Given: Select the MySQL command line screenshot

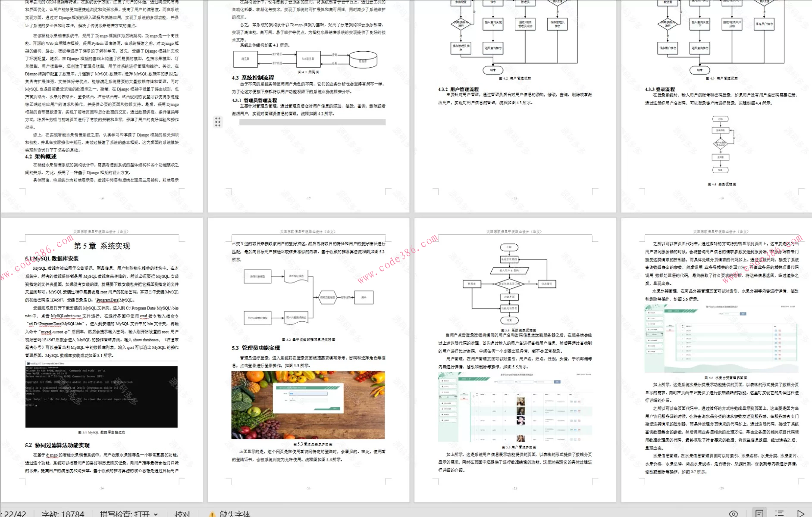Looking at the screenshot, I should [101, 396].
